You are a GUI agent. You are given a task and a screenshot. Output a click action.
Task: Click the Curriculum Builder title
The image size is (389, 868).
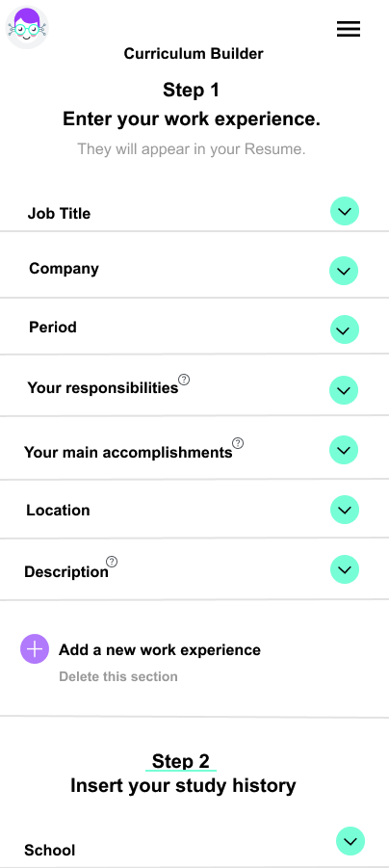click(194, 54)
